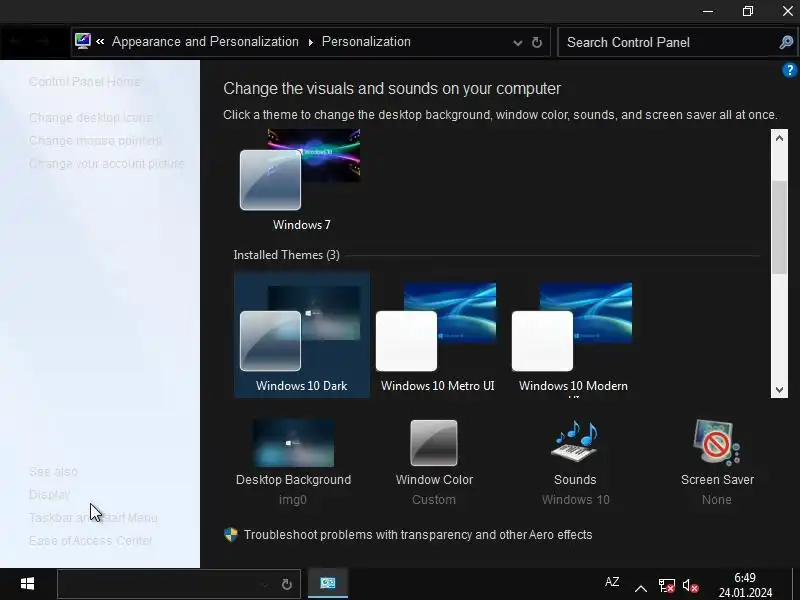The width and height of the screenshot is (800, 600).
Task: Expand the address bar history dropdown
Action: tap(517, 43)
